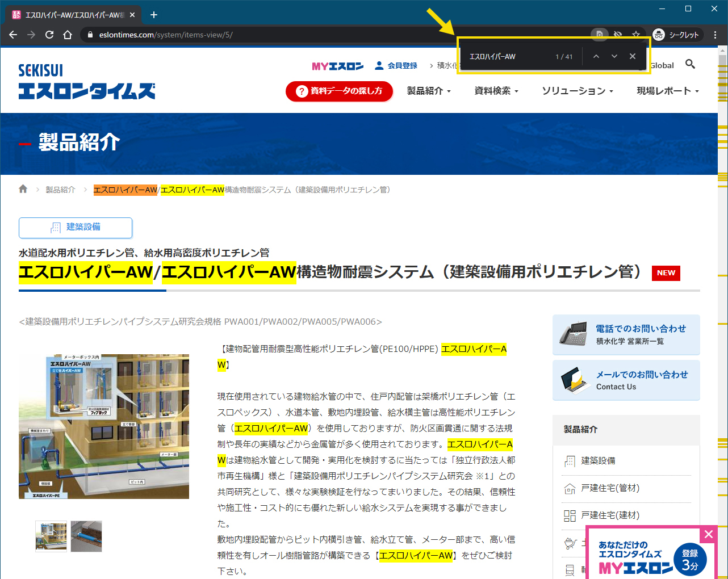Open 製品紹介 breadcrumb link
Screen dimensions: 728x579
[60, 190]
